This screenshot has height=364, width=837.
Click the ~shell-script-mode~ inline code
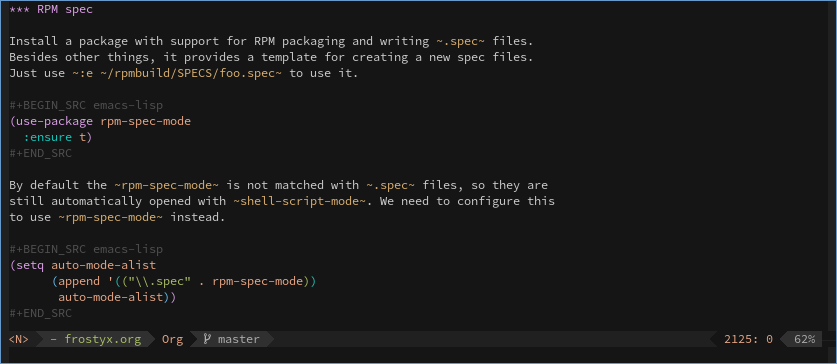pos(300,201)
